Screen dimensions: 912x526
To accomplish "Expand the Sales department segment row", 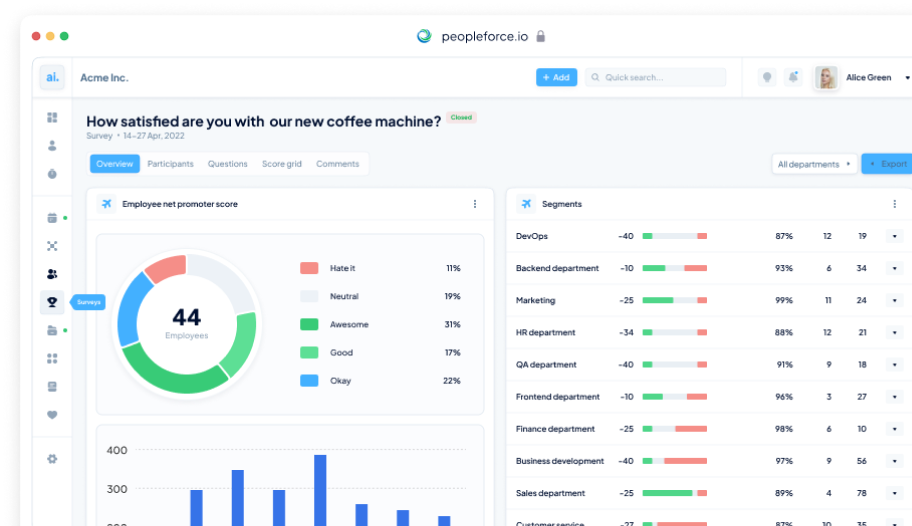I will pos(895,493).
